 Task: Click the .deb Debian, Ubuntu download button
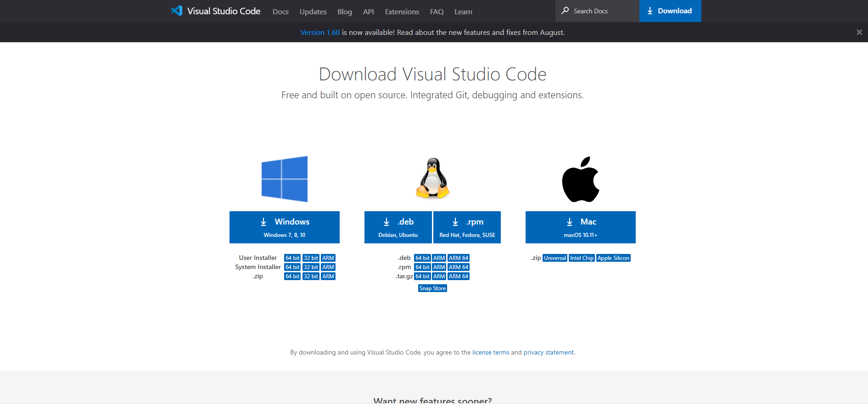pyautogui.click(x=398, y=227)
